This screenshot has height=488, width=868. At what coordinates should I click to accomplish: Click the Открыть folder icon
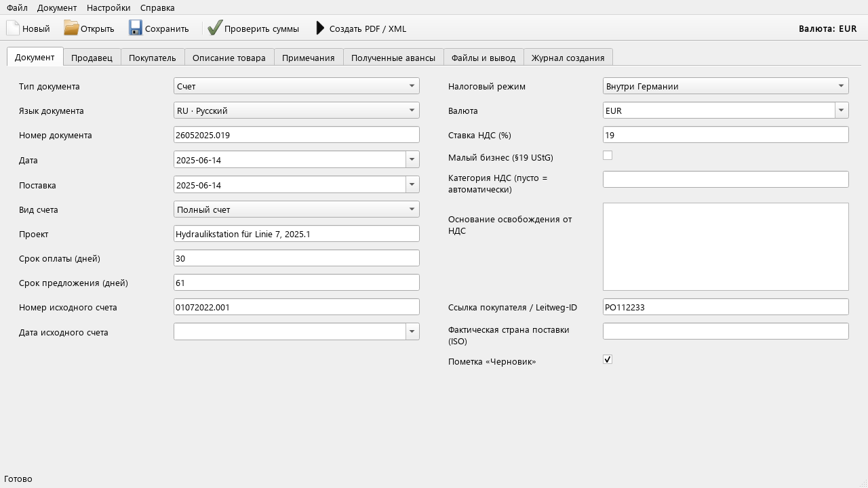coord(71,28)
